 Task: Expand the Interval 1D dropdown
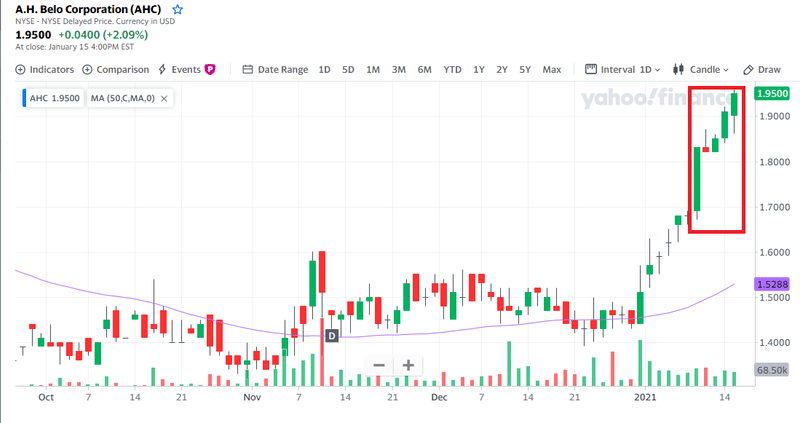[622, 69]
